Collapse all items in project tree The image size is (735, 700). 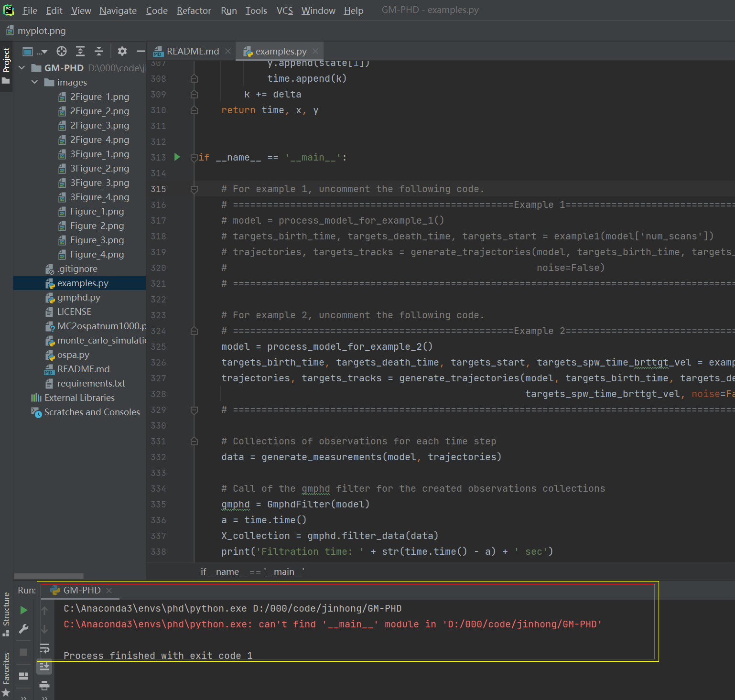(99, 52)
